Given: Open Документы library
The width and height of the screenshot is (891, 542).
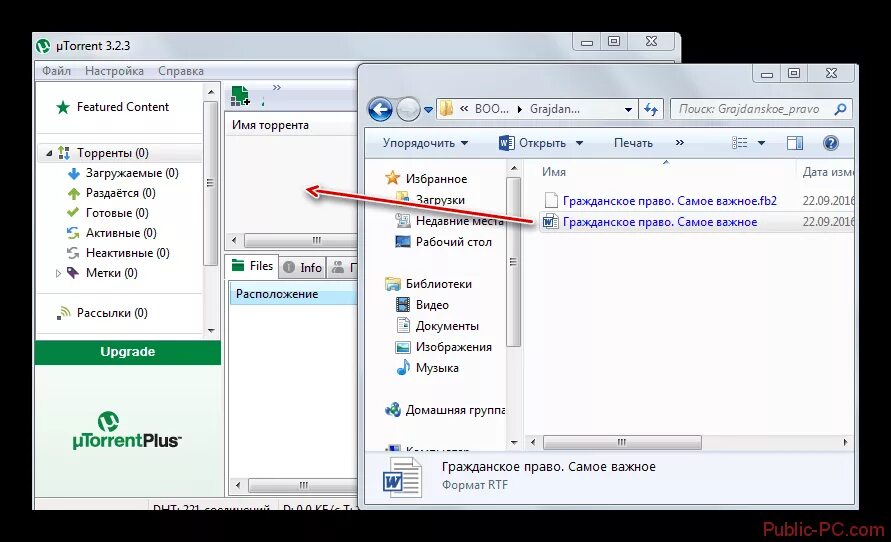Looking at the screenshot, I should coord(447,326).
